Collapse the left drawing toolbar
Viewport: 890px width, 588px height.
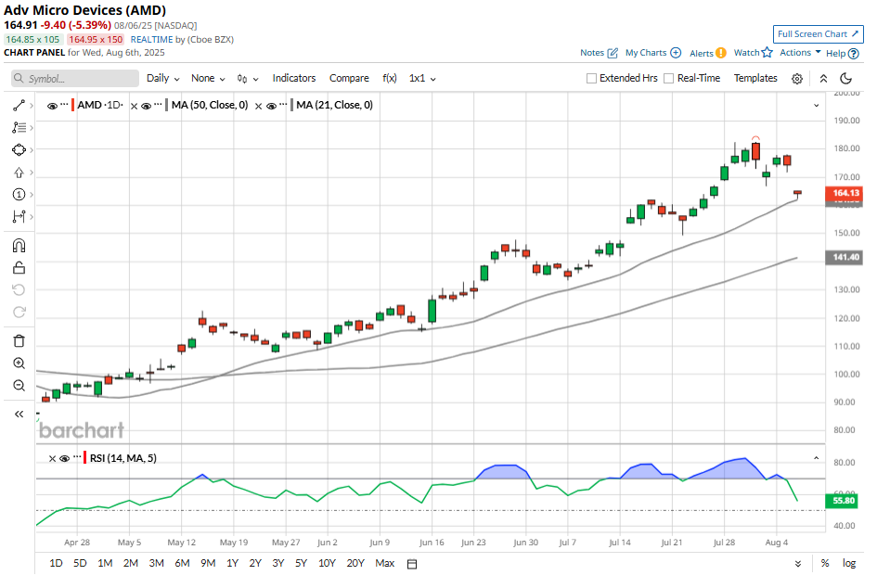[19, 414]
